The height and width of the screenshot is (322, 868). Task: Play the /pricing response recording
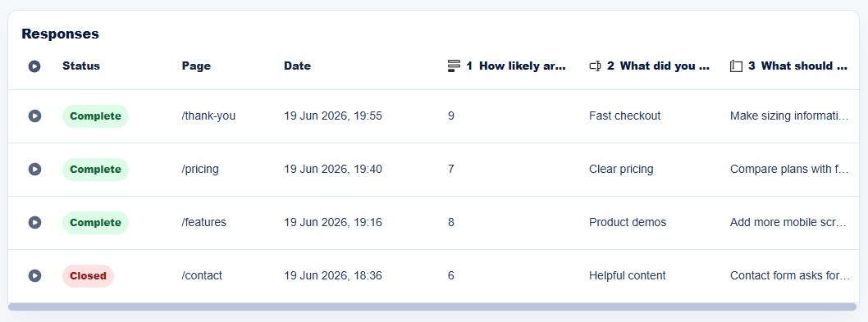(34, 170)
